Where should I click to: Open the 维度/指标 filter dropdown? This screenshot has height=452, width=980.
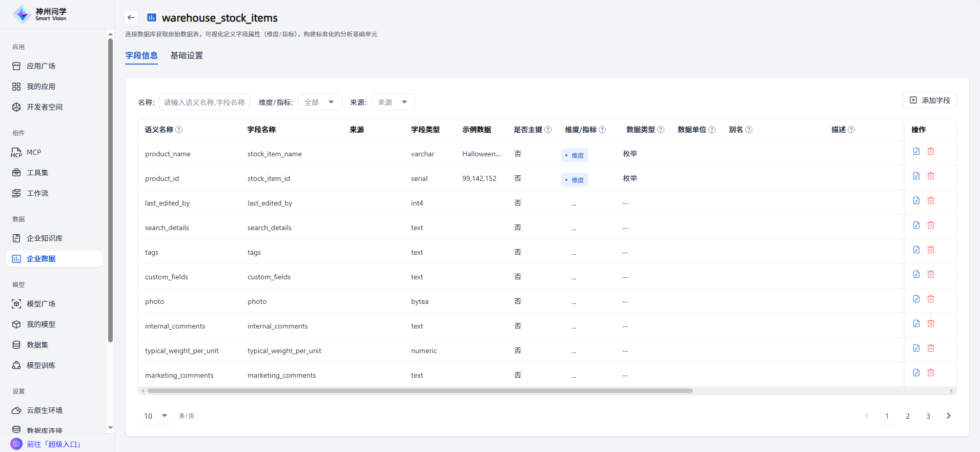(x=319, y=102)
